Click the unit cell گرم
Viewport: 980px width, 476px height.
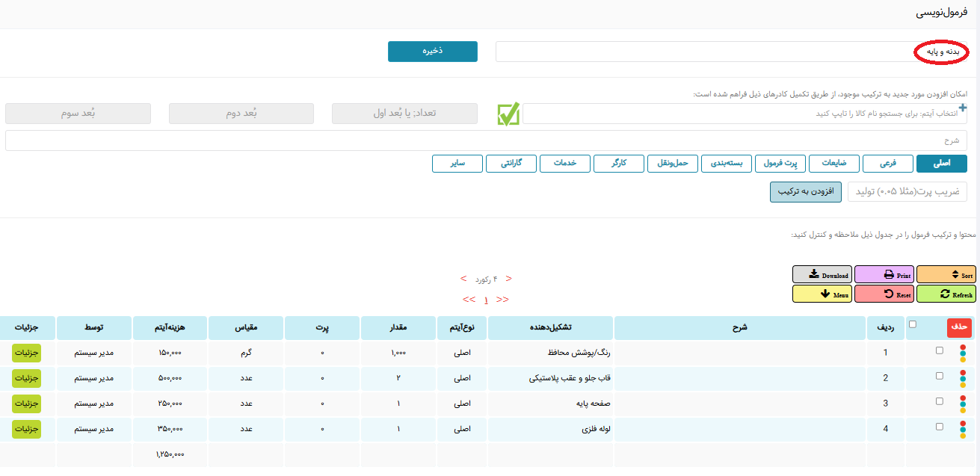[x=247, y=353]
